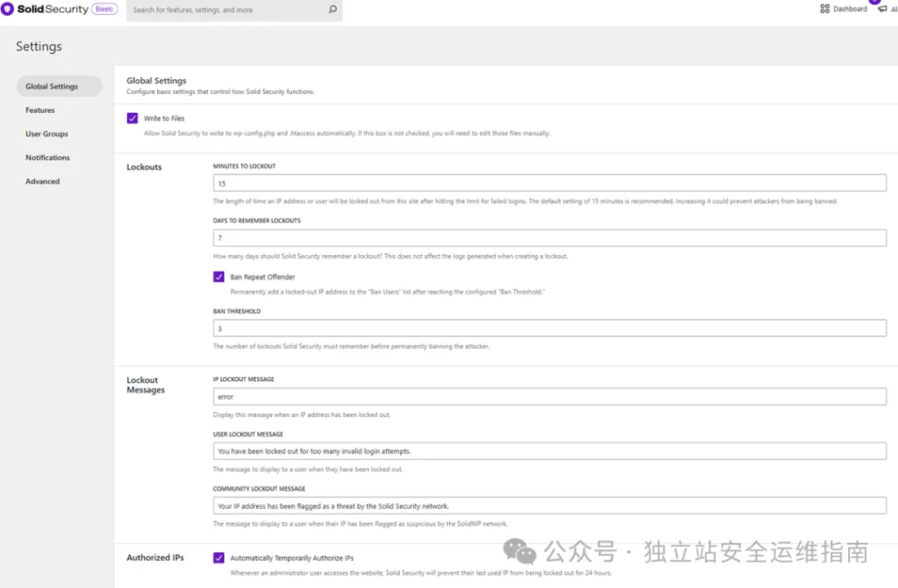This screenshot has width=898, height=588.
Task: Select the Global Settings tab
Action: click(59, 86)
